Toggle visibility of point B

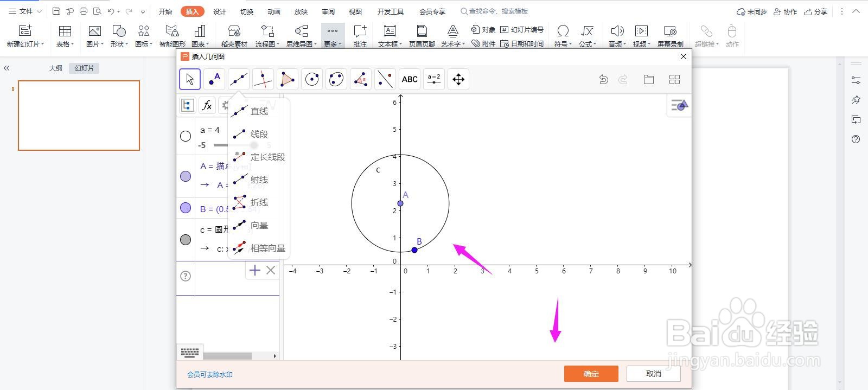click(x=186, y=208)
